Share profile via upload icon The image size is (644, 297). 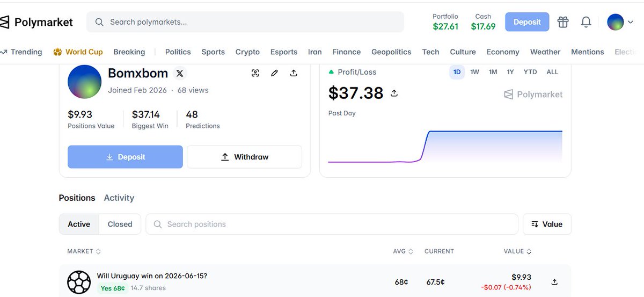[294, 73]
